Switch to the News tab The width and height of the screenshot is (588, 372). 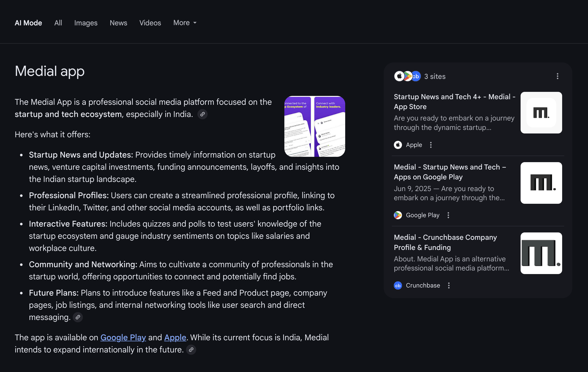click(118, 23)
